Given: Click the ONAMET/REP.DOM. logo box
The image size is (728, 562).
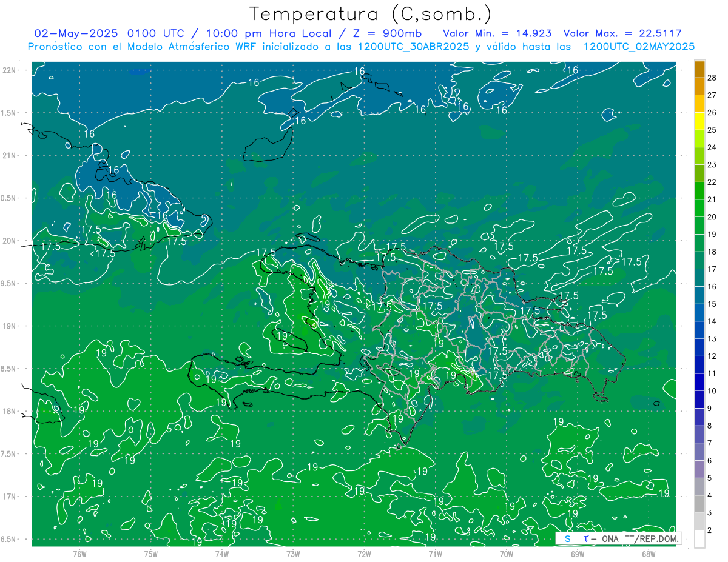Looking at the screenshot, I should pos(619,538).
